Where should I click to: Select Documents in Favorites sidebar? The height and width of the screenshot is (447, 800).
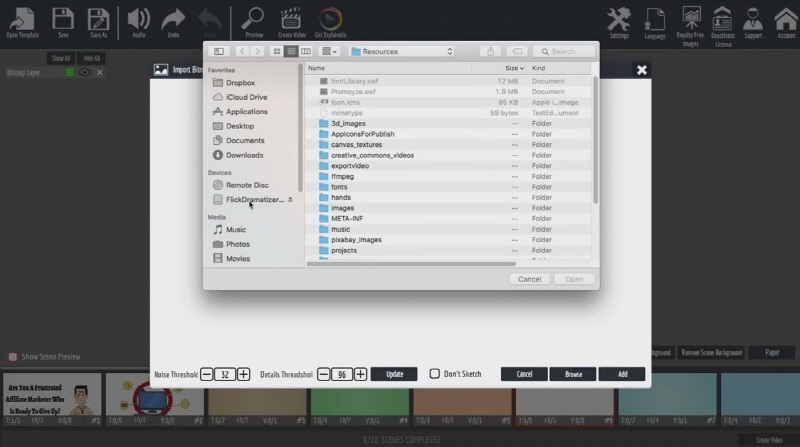245,140
